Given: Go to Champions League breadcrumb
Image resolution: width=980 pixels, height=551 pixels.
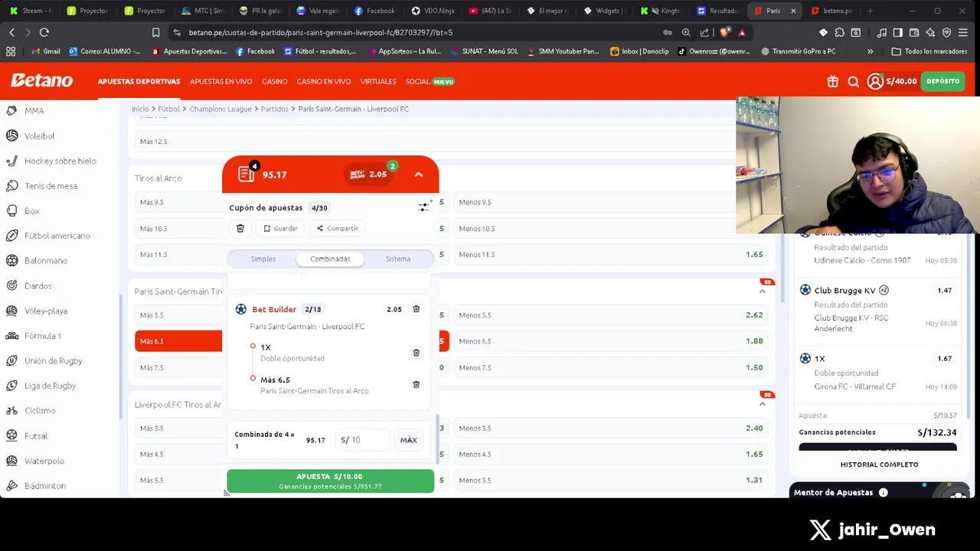Looking at the screenshot, I should click(x=220, y=109).
